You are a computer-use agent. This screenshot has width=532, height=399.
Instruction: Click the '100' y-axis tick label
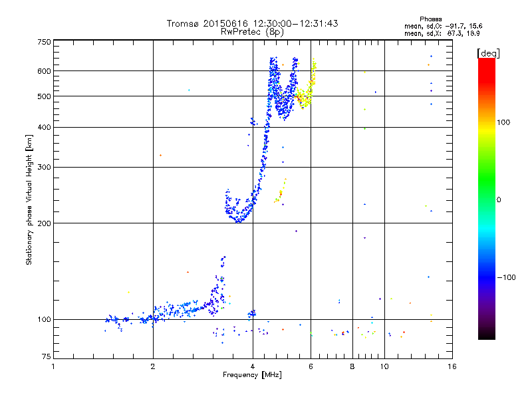click(x=44, y=319)
